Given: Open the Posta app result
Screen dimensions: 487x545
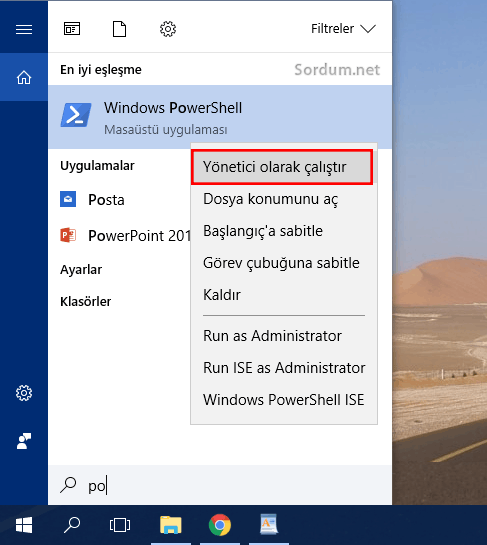Looking at the screenshot, I should coord(119,200).
